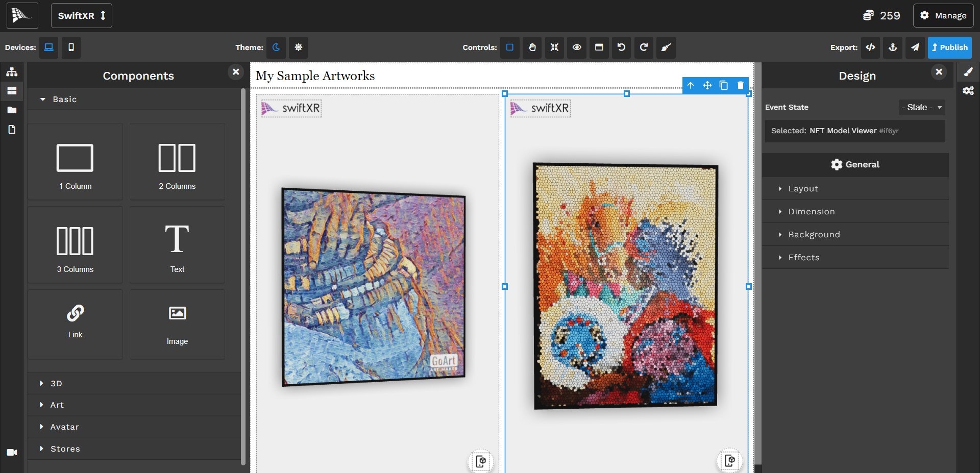This screenshot has width=980, height=473.
Task: Select the Link component
Action: [x=75, y=324]
